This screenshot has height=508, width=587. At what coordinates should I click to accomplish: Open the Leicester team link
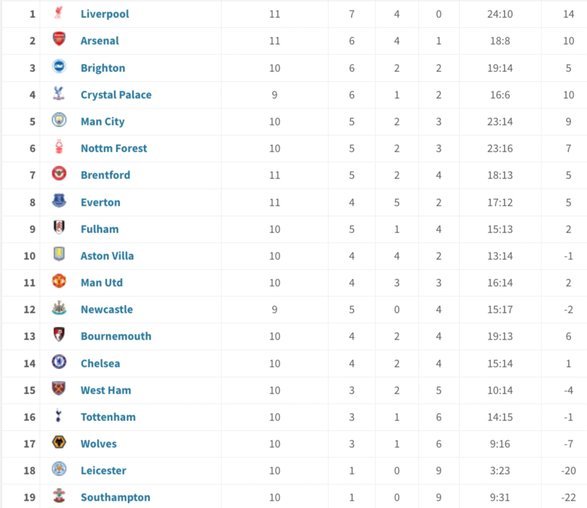(103, 471)
